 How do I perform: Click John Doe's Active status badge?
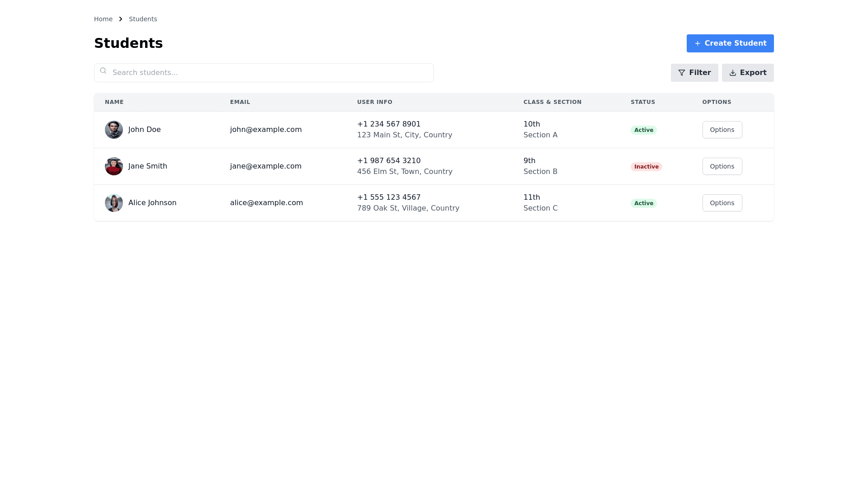[643, 130]
